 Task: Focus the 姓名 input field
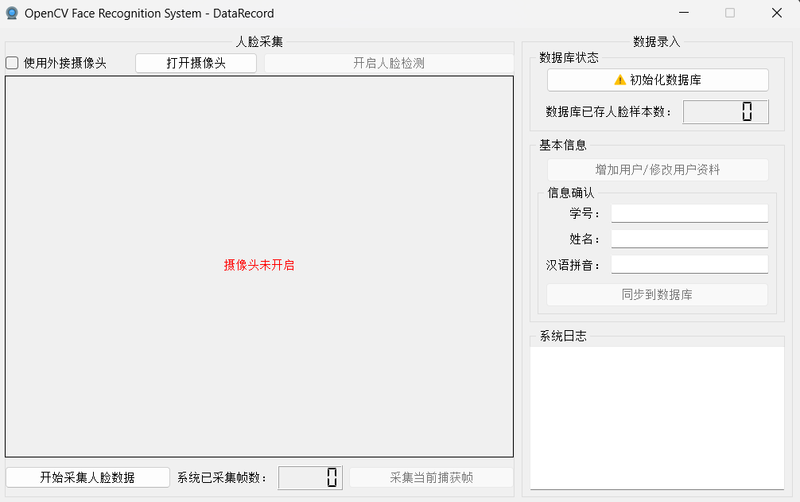(x=690, y=239)
